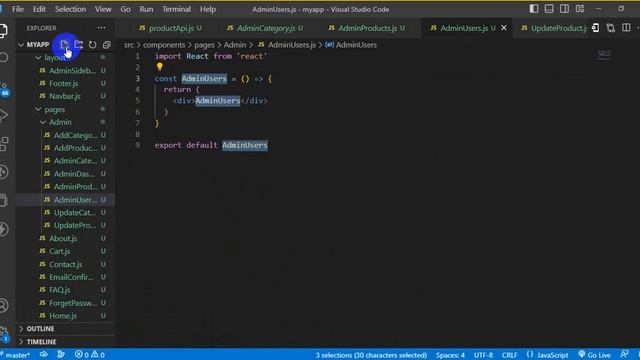
Task: Open Contact.js in explorer
Action: (65, 264)
